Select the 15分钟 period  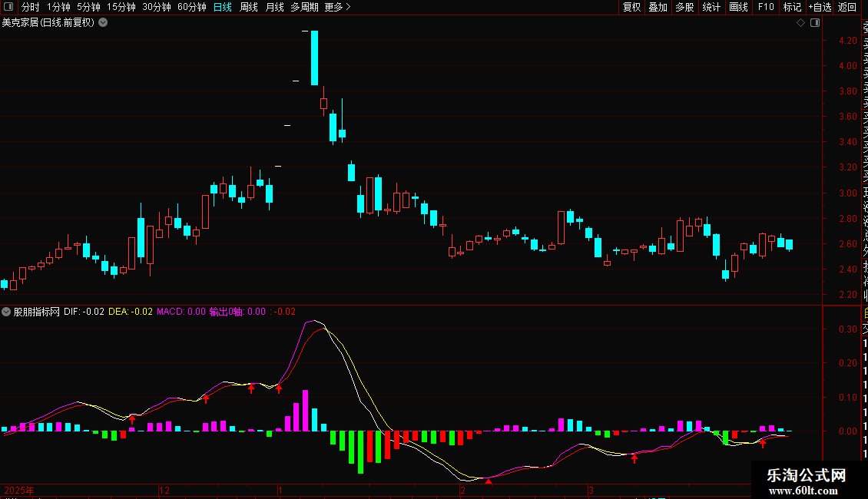121,7
